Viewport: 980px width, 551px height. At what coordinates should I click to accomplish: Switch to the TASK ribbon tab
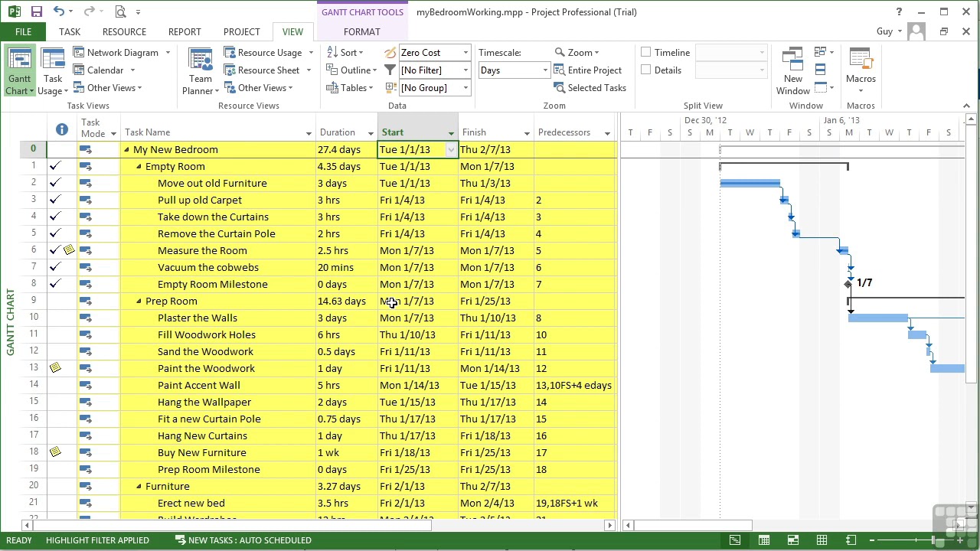pyautogui.click(x=70, y=31)
